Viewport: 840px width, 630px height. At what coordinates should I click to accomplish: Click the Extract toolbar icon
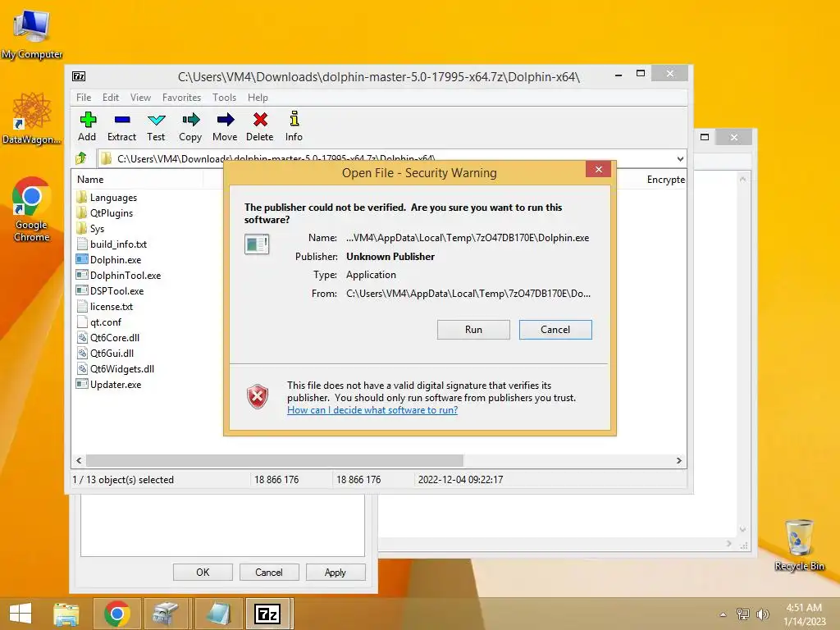tap(122, 120)
